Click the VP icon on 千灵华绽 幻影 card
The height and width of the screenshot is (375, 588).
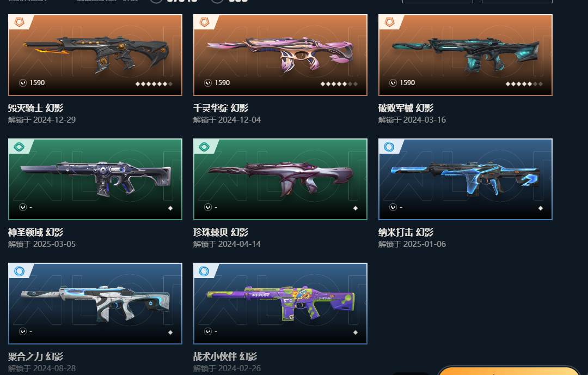[208, 83]
